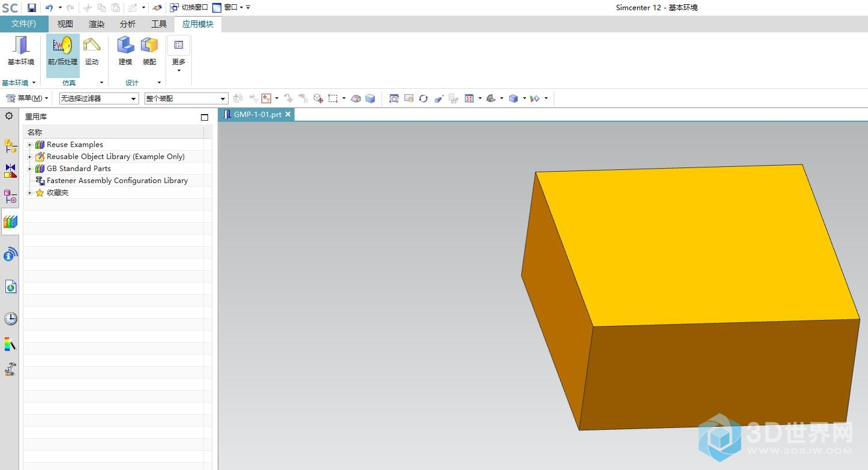This screenshot has width=868, height=470.
Task: Expand the Reuse Examples tree node
Action: tap(29, 145)
